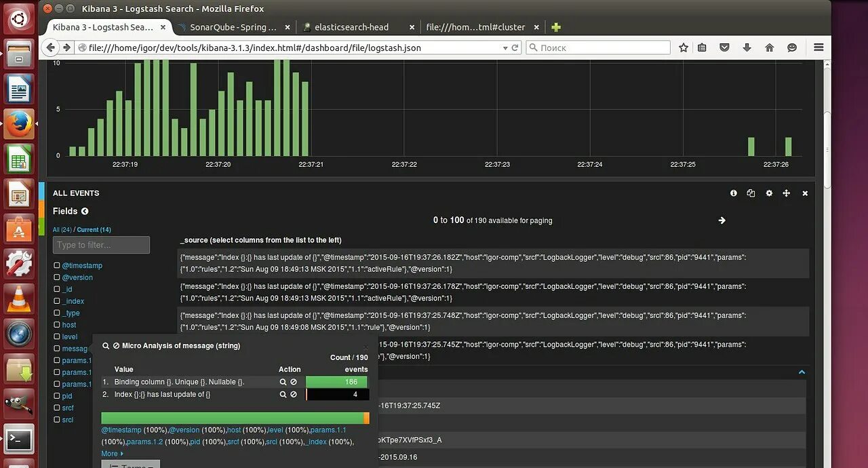Click params.1.2 link in Micro Analysis

coord(144,442)
